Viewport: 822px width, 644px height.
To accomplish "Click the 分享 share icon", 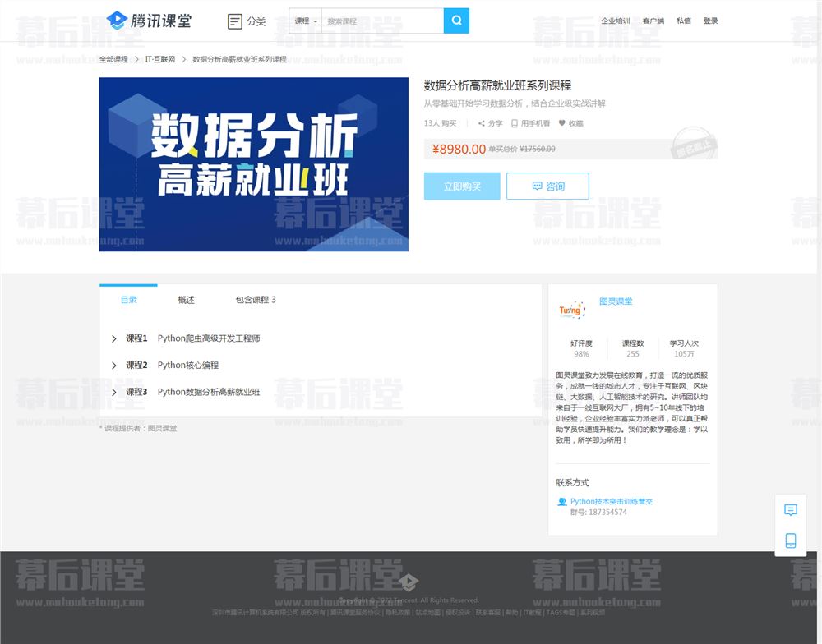I will tap(481, 123).
